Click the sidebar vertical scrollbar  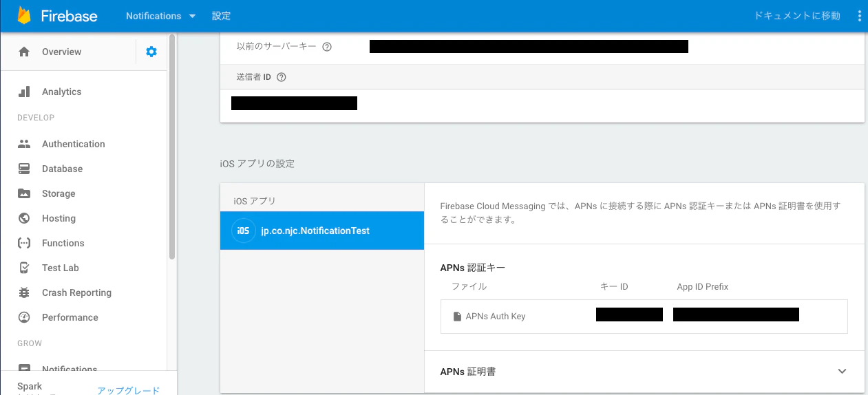(x=172, y=147)
